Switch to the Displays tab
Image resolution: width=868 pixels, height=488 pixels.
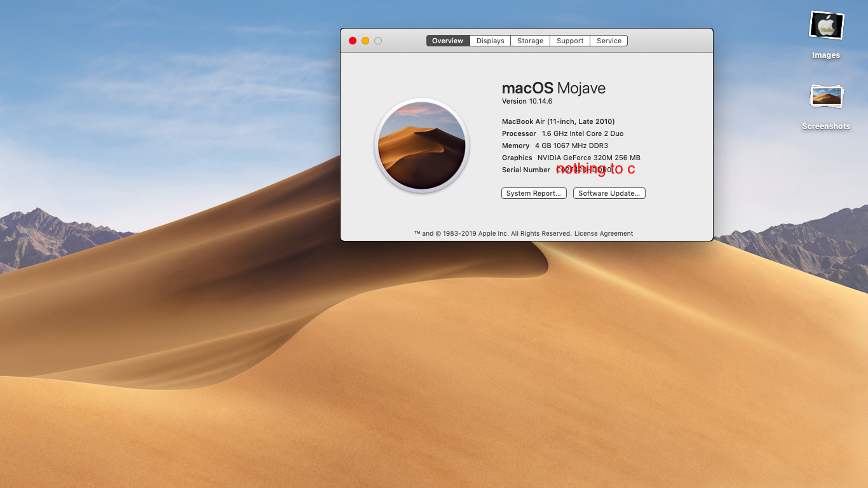[490, 41]
